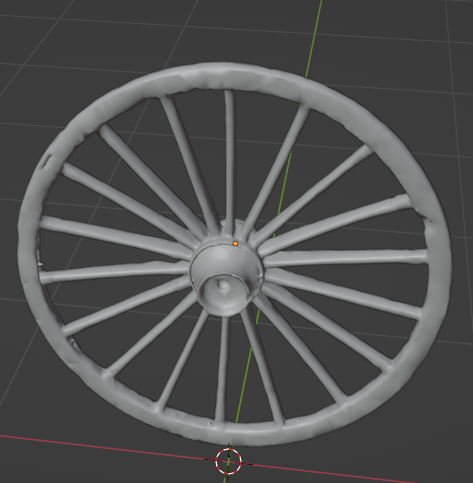Click empty viewport background in upper-left corner
The height and width of the screenshot is (483, 473).
[33, 33]
